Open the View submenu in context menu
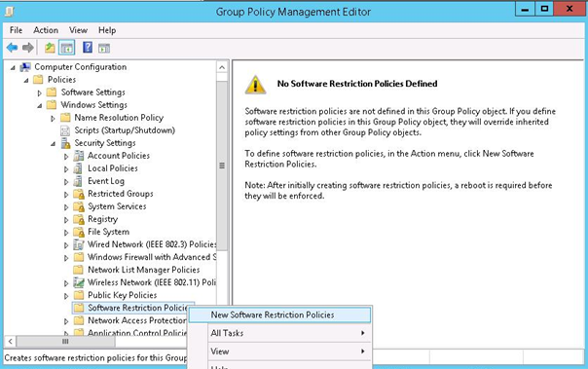 click(x=288, y=351)
